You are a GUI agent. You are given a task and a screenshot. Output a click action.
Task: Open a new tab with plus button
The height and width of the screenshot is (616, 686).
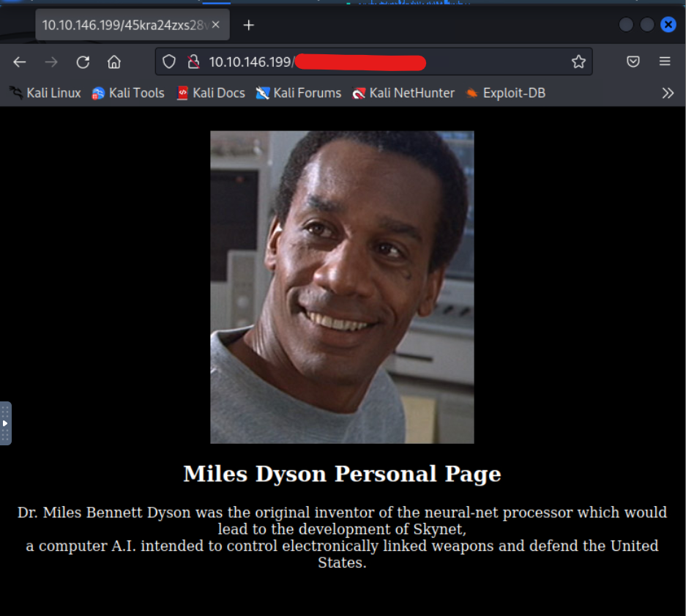tap(249, 25)
